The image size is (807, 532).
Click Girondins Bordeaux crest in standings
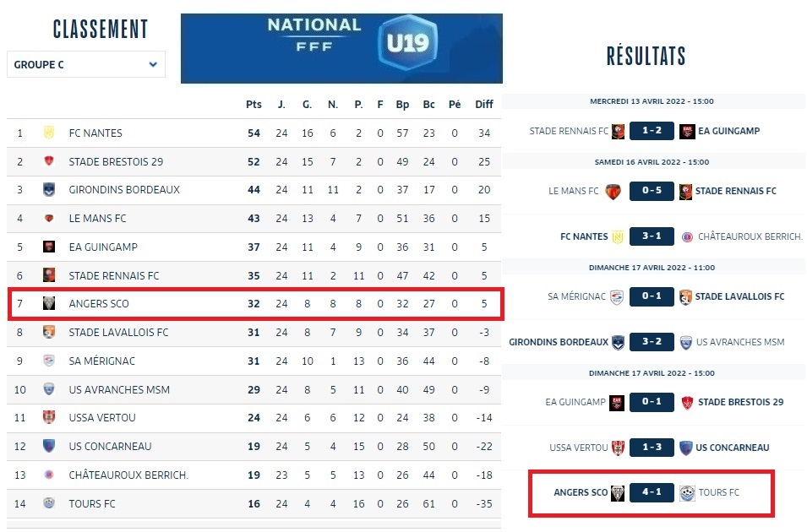pos(49,190)
